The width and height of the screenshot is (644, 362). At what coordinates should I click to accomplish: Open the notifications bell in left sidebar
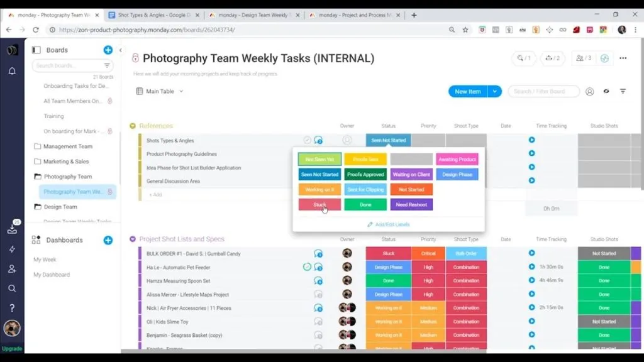(12, 71)
